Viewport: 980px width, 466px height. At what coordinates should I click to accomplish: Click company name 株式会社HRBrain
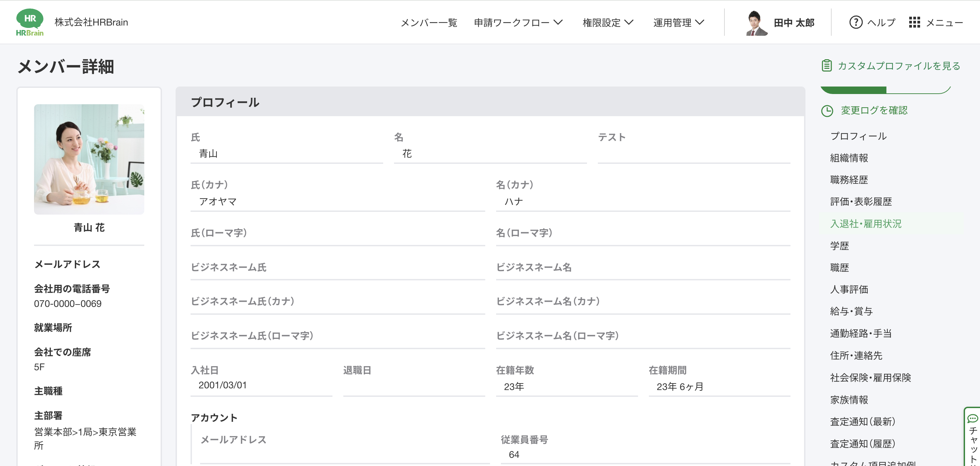click(91, 22)
